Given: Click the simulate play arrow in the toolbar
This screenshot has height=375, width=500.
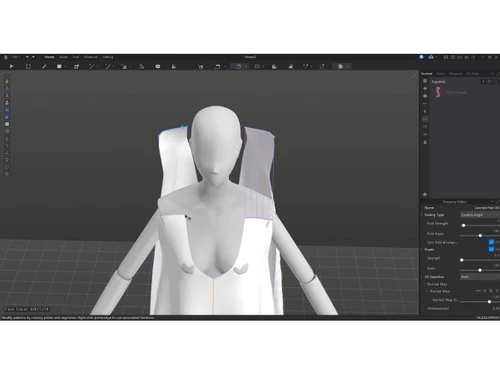Looking at the screenshot, I should (11, 66).
